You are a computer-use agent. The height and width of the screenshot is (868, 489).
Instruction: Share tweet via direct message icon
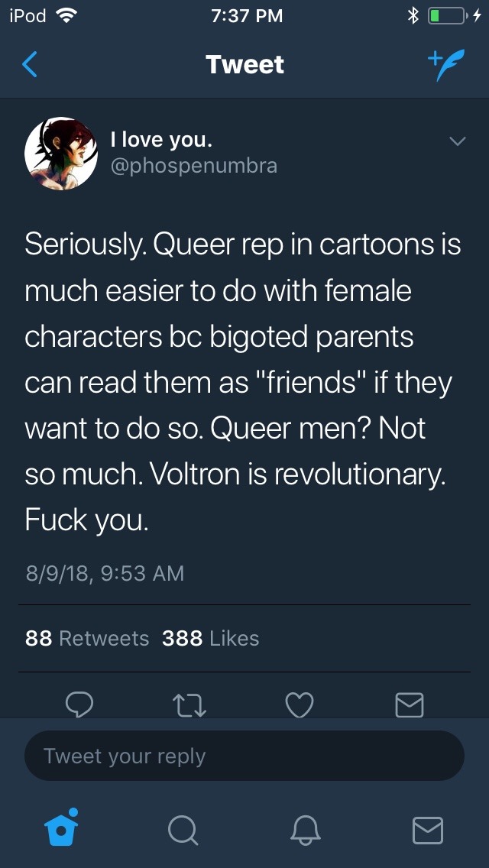tap(410, 704)
